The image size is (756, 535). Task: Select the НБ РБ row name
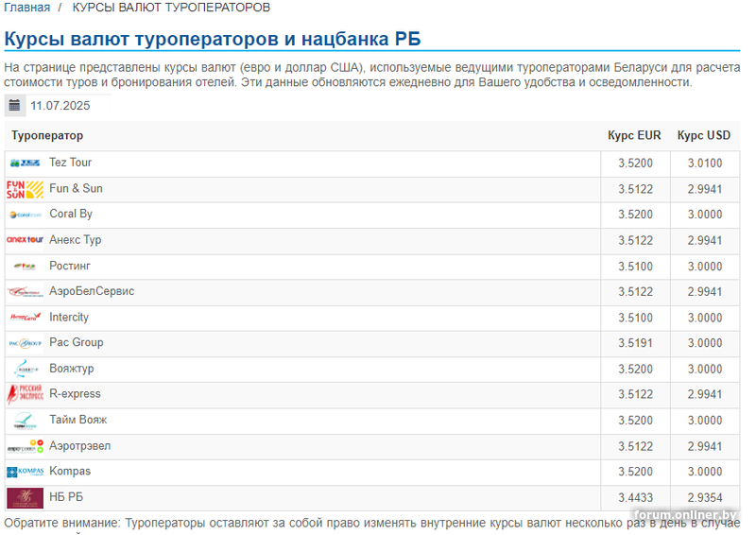point(66,497)
